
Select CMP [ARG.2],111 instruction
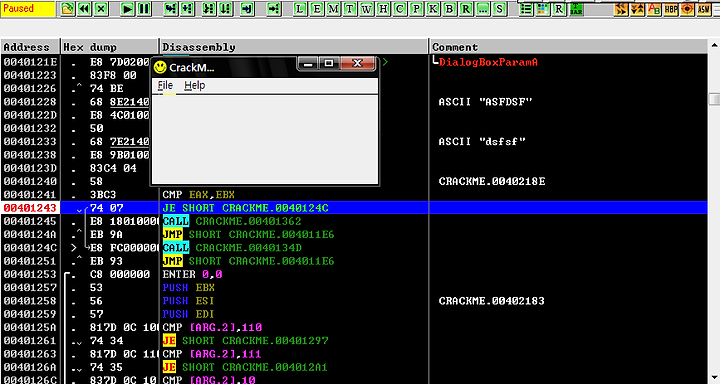click(x=212, y=354)
